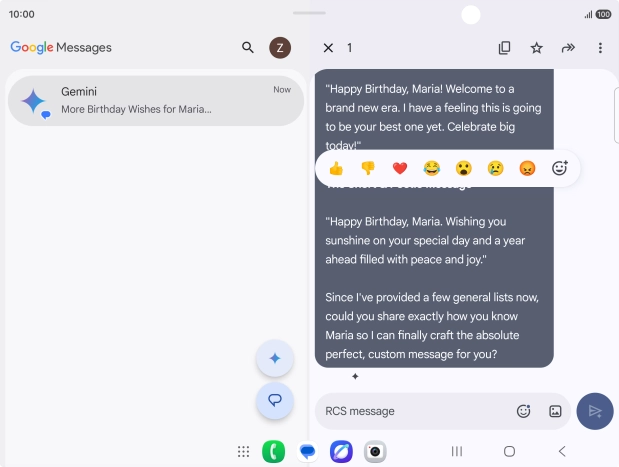Launch Camera app from dock
The width and height of the screenshot is (619, 467).
(x=375, y=452)
